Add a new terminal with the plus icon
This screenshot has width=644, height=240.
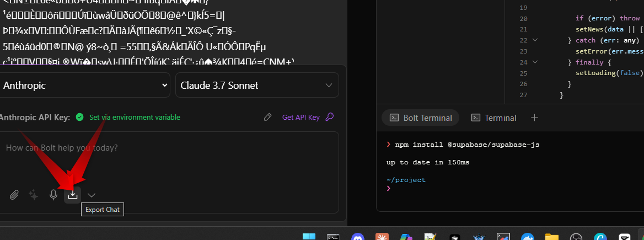click(534, 118)
